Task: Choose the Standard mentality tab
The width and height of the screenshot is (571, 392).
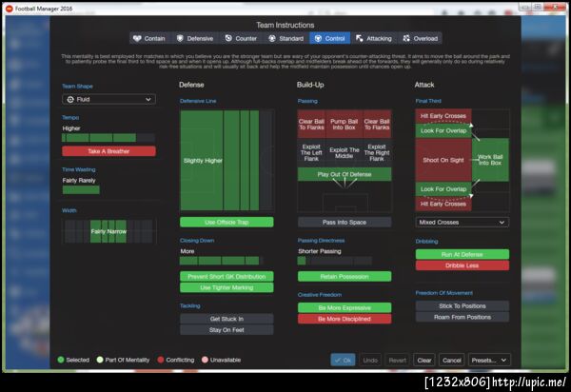Action: click(x=286, y=38)
